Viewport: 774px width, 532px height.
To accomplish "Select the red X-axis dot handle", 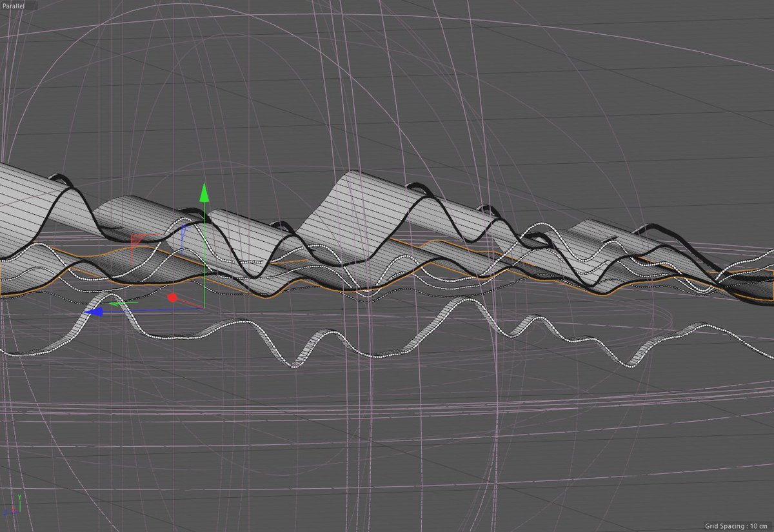I will [x=172, y=298].
